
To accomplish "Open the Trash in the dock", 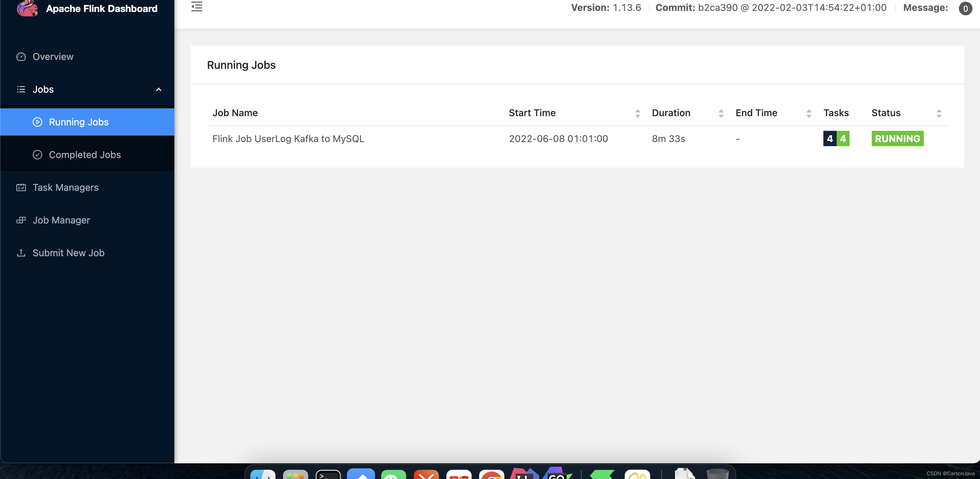I will point(717,474).
